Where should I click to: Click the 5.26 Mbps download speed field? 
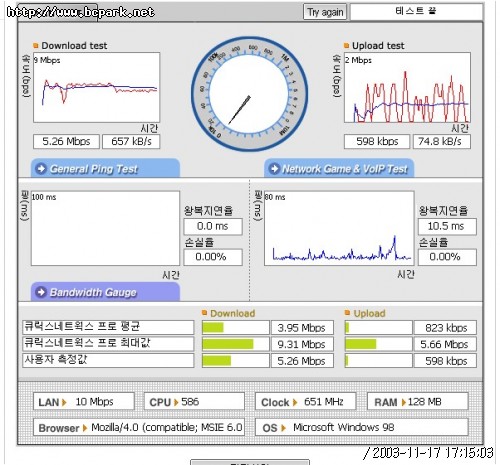pos(66,141)
